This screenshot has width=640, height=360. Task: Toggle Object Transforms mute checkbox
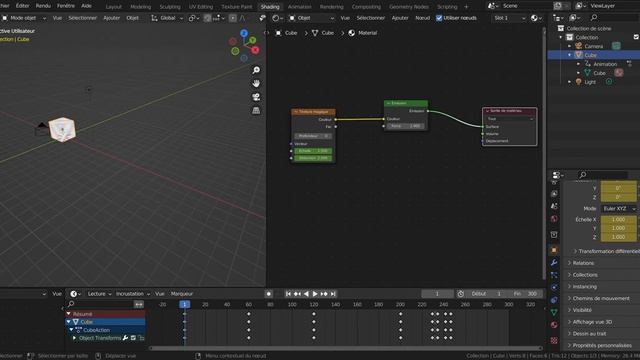(133, 338)
